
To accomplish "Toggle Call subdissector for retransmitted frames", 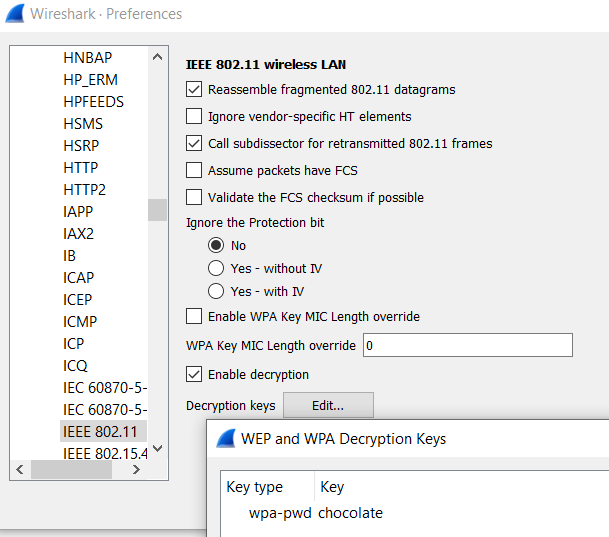I will pos(194,143).
